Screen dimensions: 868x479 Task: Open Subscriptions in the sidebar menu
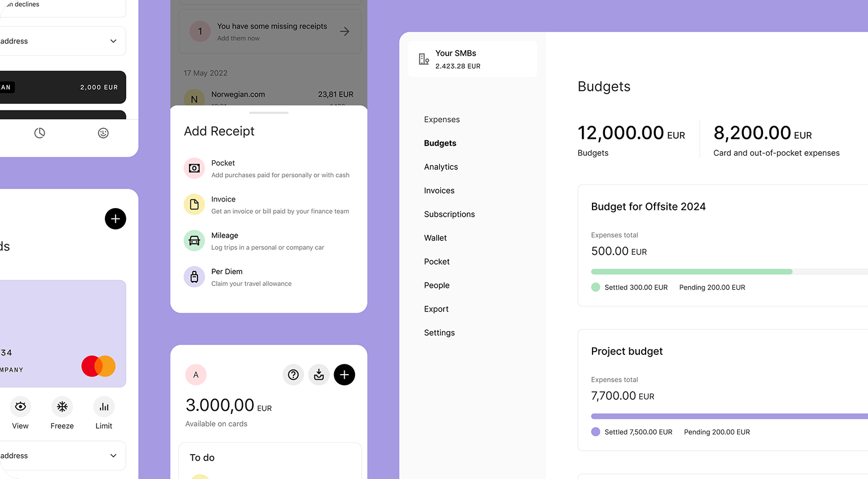click(449, 214)
